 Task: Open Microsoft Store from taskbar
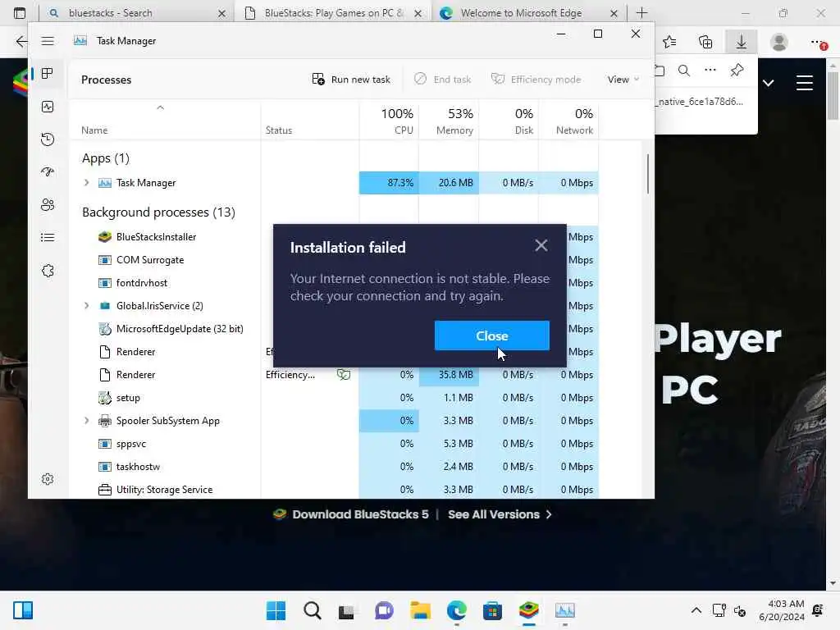[x=492, y=610]
